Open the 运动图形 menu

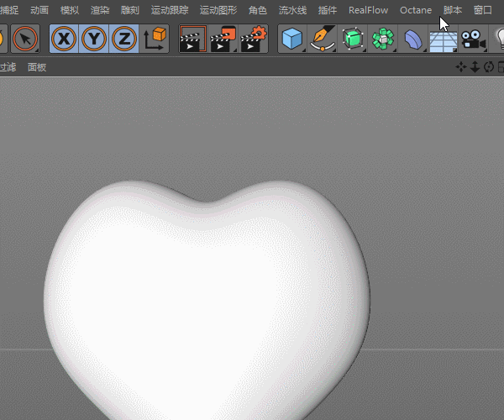click(x=218, y=10)
